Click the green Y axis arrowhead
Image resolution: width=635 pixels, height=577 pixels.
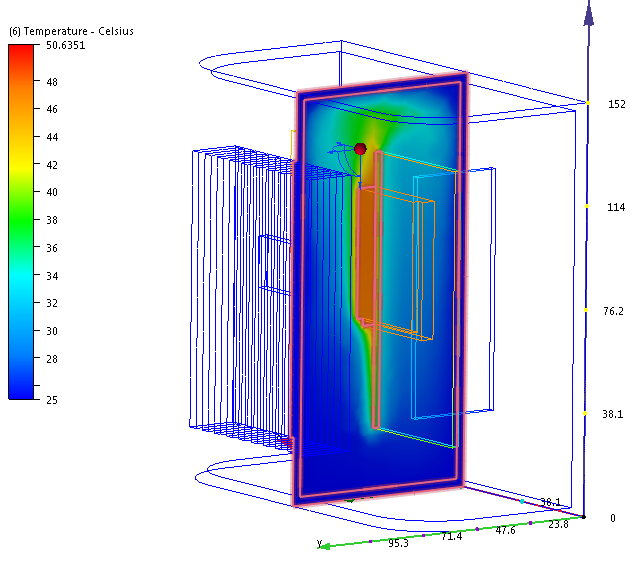click(x=325, y=547)
